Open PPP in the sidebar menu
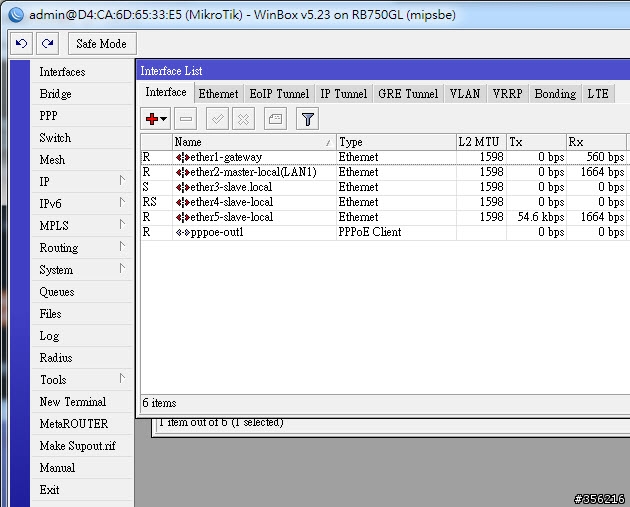The image size is (630, 507). tap(82, 116)
